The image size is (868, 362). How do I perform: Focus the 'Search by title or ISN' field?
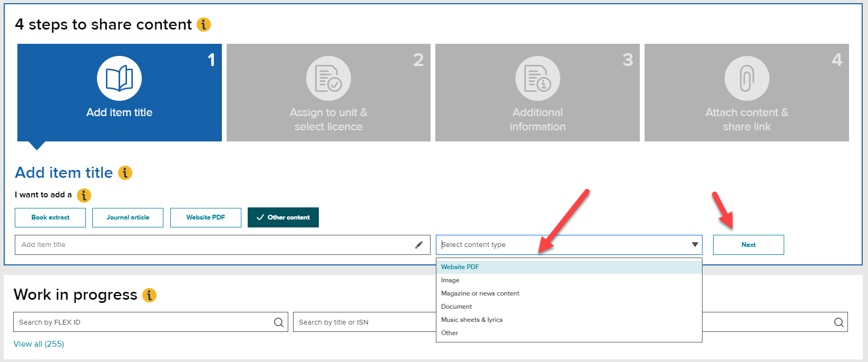365,322
